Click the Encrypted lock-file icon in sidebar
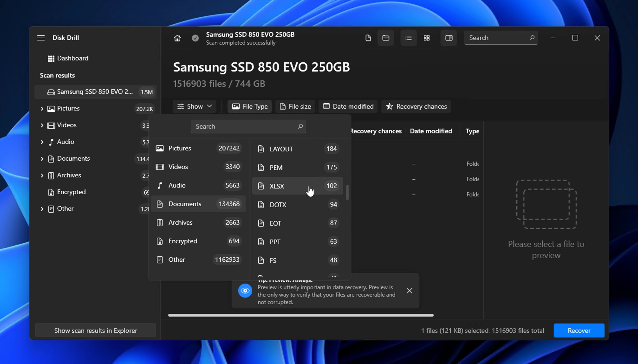 click(x=51, y=192)
